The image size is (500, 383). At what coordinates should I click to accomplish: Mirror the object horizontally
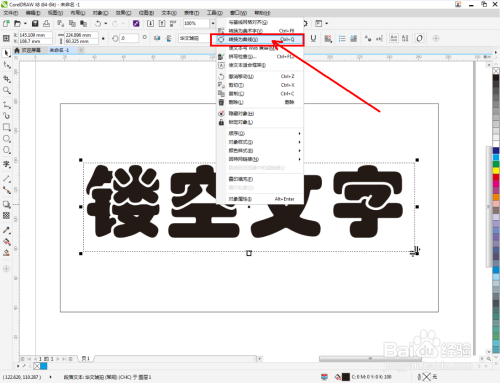[x=157, y=39]
